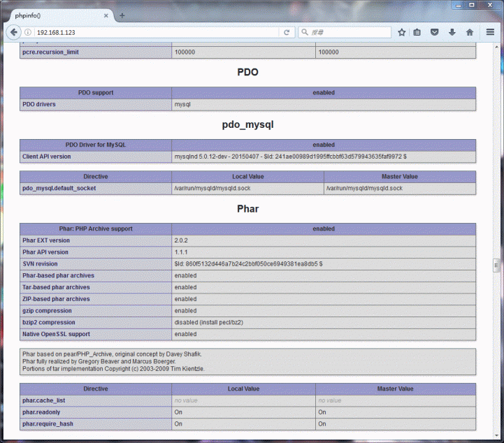Select the phpinfo() tab
The width and height of the screenshot is (504, 443).
pos(60,15)
